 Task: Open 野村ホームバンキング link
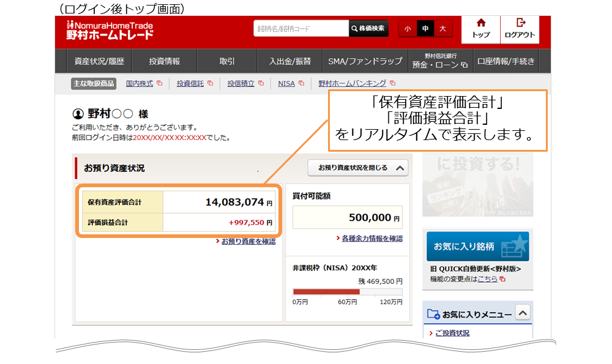point(352,83)
